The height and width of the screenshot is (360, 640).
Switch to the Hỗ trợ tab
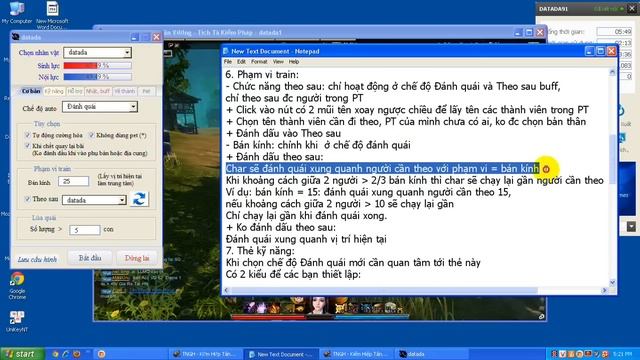[75, 91]
